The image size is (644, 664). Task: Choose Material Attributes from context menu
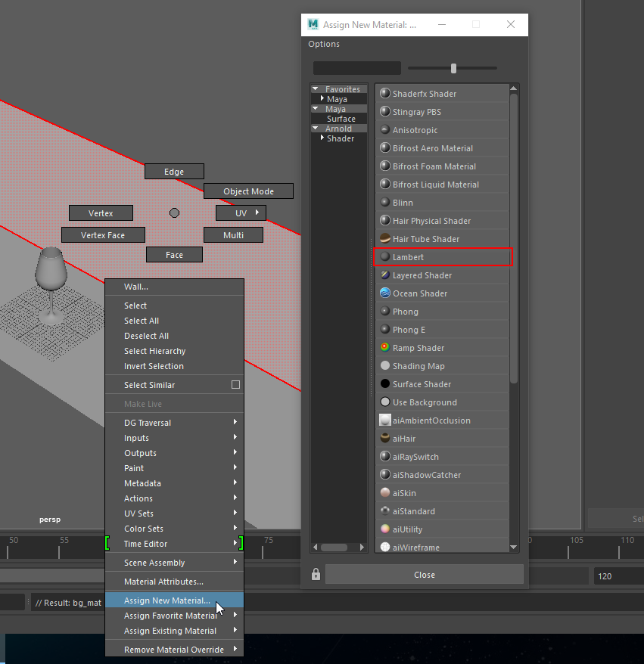[x=174, y=582]
